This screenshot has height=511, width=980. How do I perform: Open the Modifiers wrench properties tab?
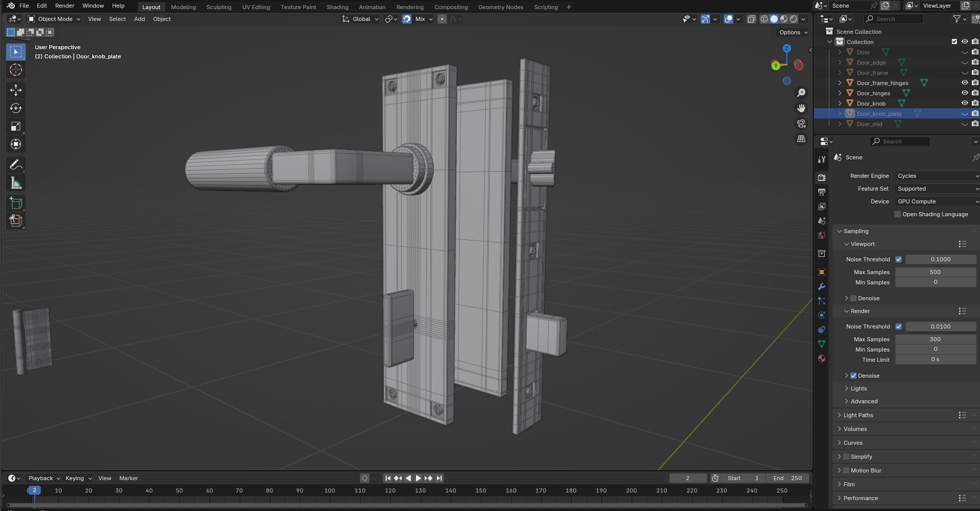(822, 287)
